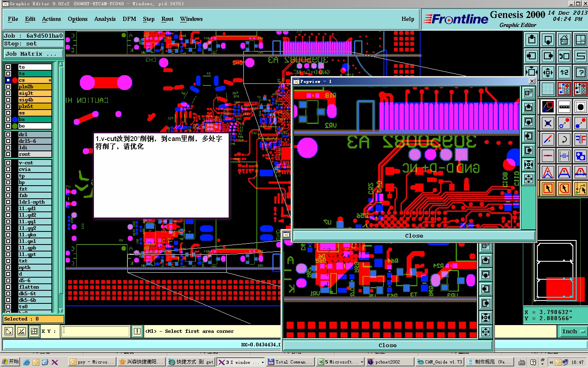The image size is (588, 368).
Task: Click the grid snap icon beside XY
Action: pyautogui.click(x=34, y=331)
